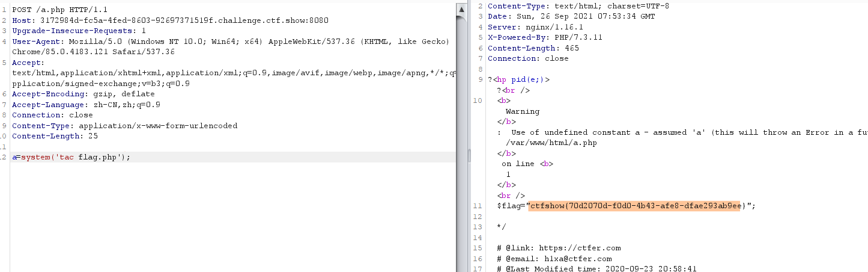Screen dimensions: 868x272
Task: Click 'Connection: close' in the request pane
Action: click(52, 115)
